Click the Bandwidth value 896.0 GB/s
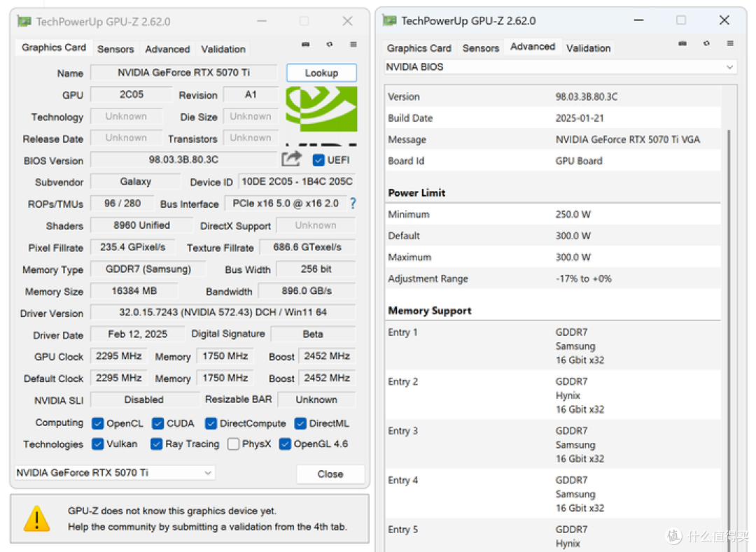The width and height of the screenshot is (756, 552). (x=307, y=291)
